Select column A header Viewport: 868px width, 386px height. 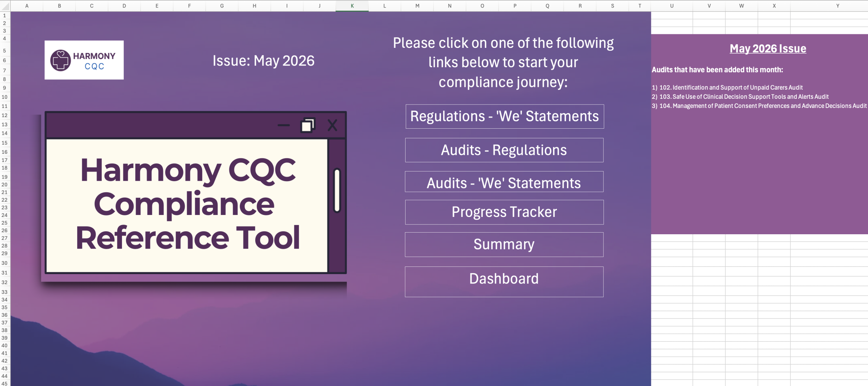(27, 6)
